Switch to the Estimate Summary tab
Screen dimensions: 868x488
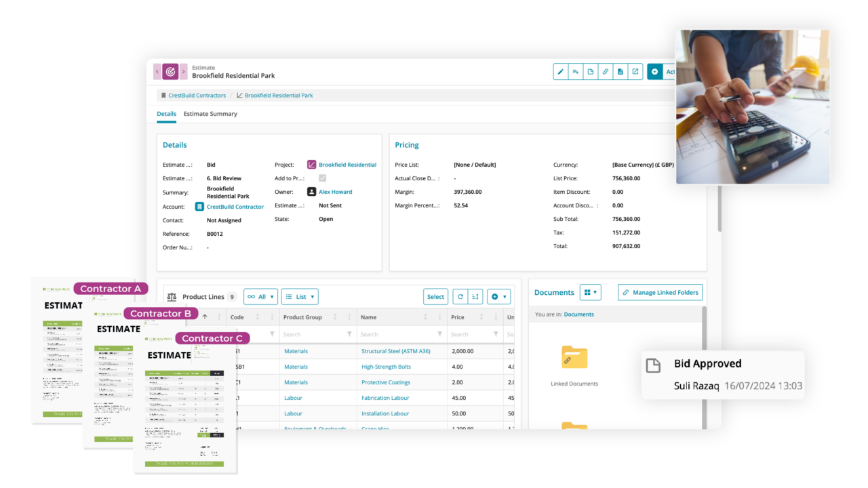point(210,114)
